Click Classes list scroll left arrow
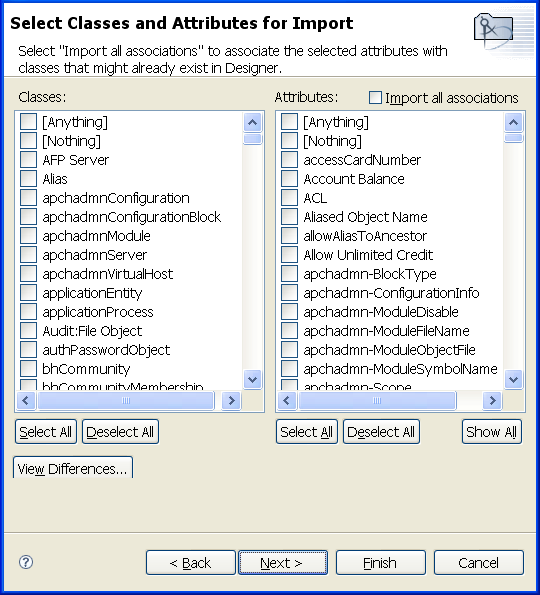Screen dimensions: 540x595 coord(26,400)
